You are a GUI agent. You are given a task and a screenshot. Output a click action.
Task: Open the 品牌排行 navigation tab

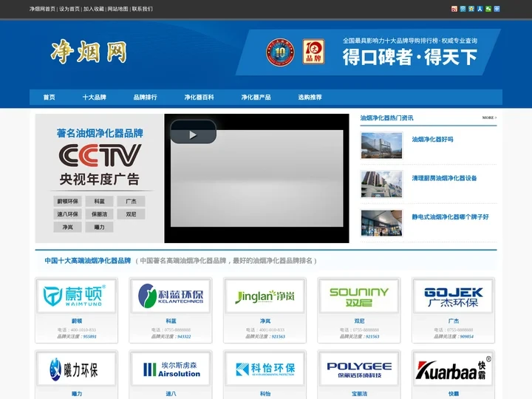(146, 97)
